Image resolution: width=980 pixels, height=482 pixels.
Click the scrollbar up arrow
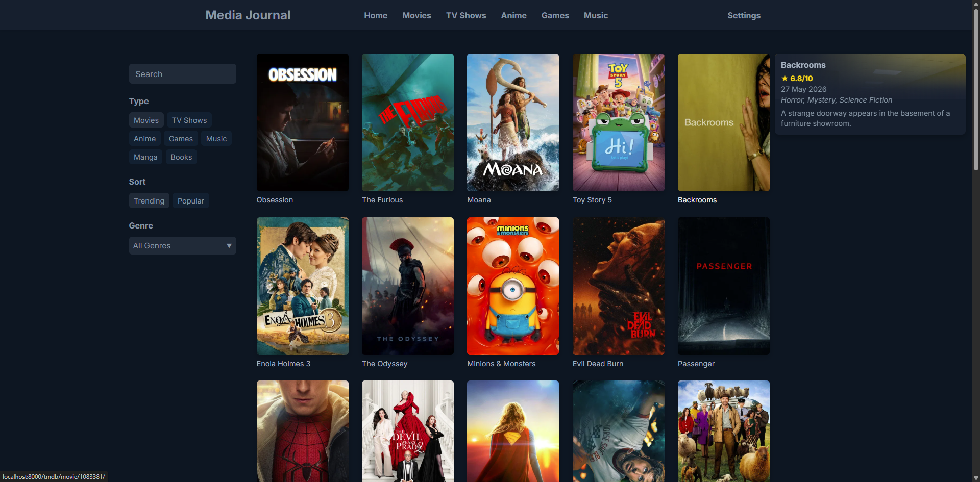[976, 4]
